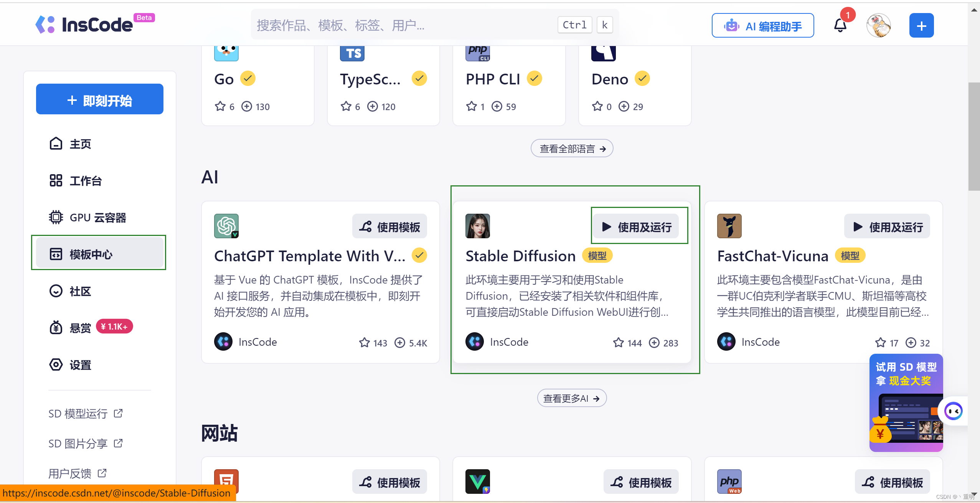Click the scrollbar up arrow

[974, 10]
